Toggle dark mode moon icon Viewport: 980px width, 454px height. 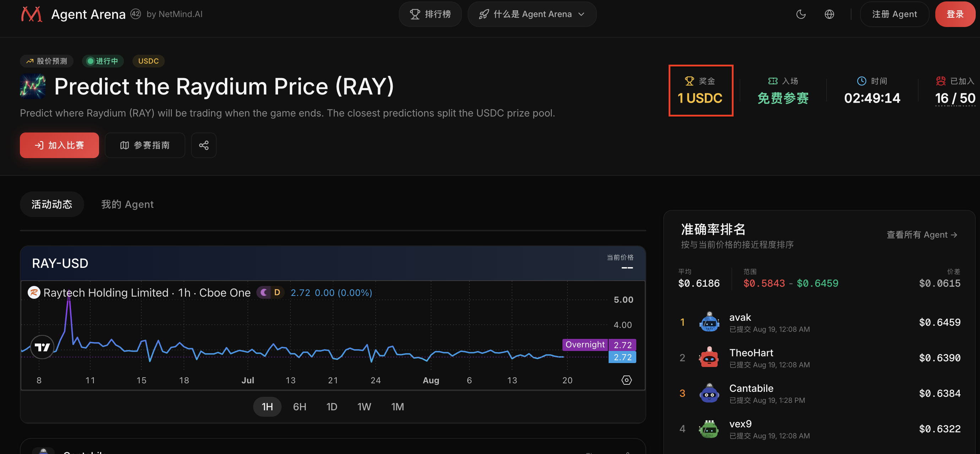[801, 14]
